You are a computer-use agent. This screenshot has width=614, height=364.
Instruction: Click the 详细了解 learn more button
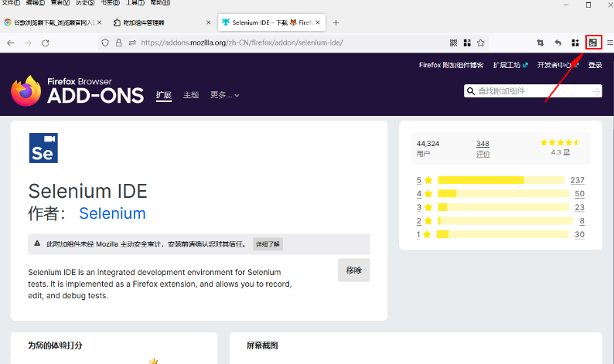[268, 244]
